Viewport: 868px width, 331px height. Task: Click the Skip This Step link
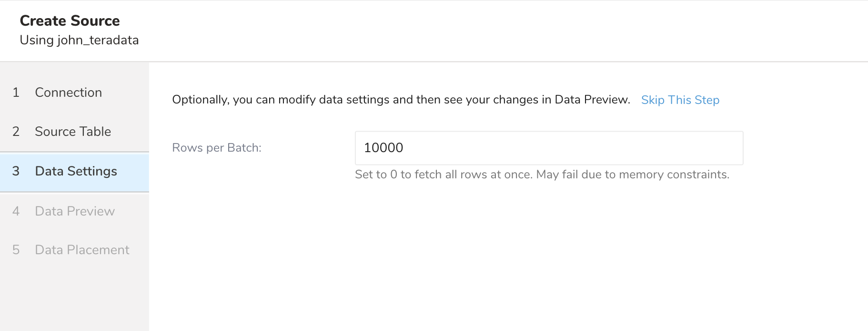680,100
